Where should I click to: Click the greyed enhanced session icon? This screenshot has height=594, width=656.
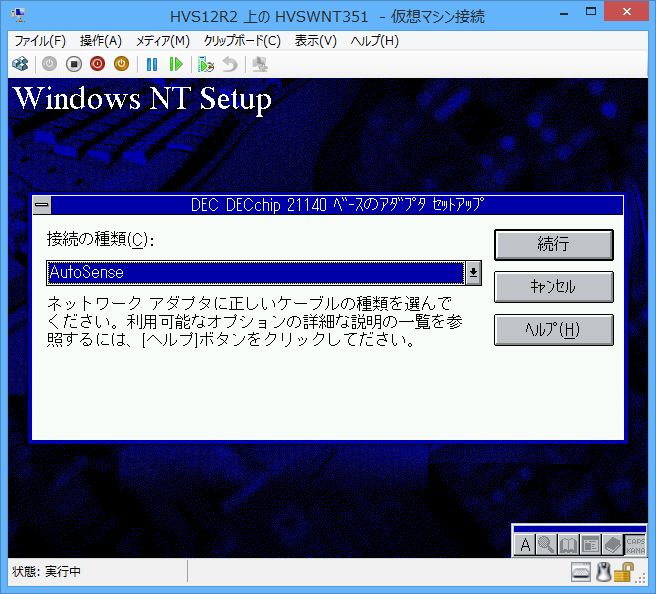[x=260, y=64]
